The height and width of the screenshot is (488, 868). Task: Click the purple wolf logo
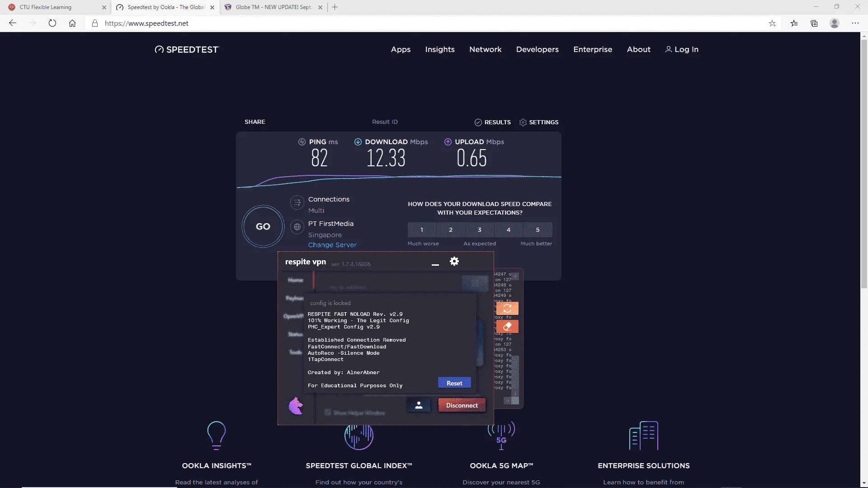point(296,406)
